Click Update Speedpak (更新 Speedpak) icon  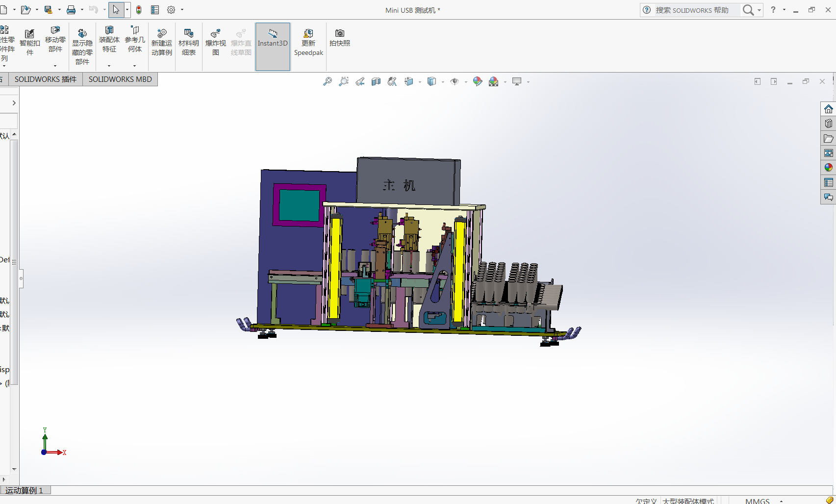308,43
